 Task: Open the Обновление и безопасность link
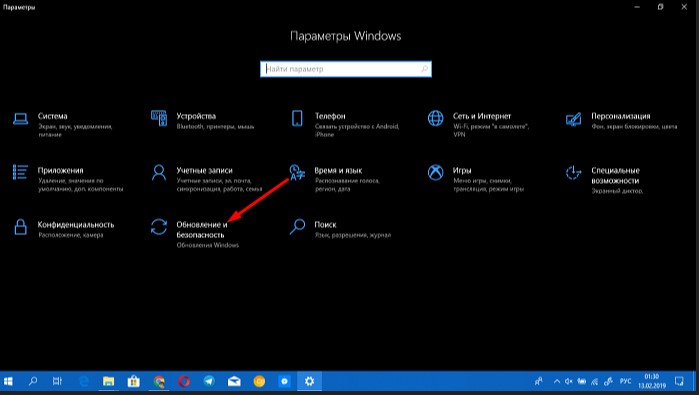[x=201, y=230]
